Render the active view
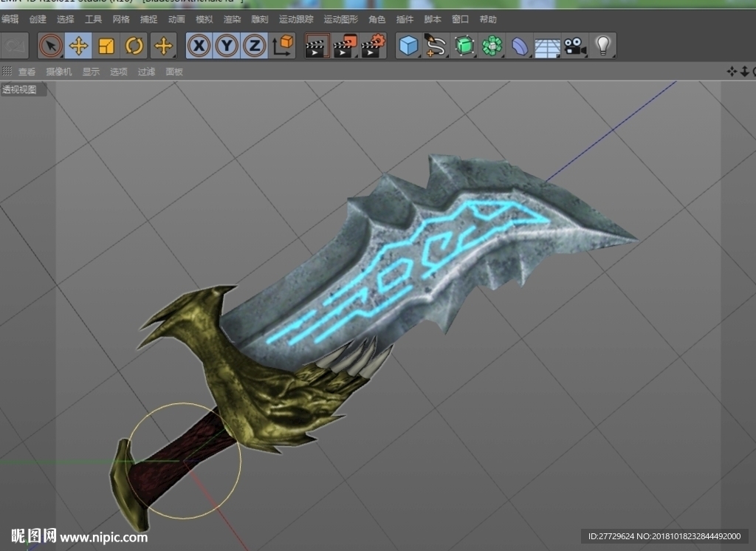Screen dimensions: 756x551 click(317, 47)
